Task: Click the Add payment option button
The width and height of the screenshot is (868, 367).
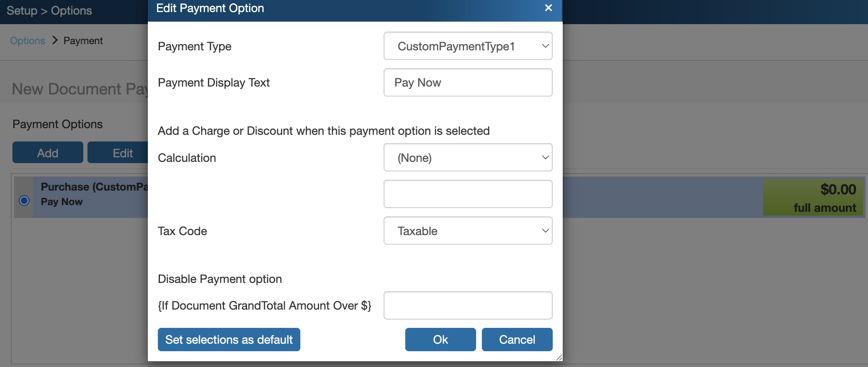Action: pos(47,153)
